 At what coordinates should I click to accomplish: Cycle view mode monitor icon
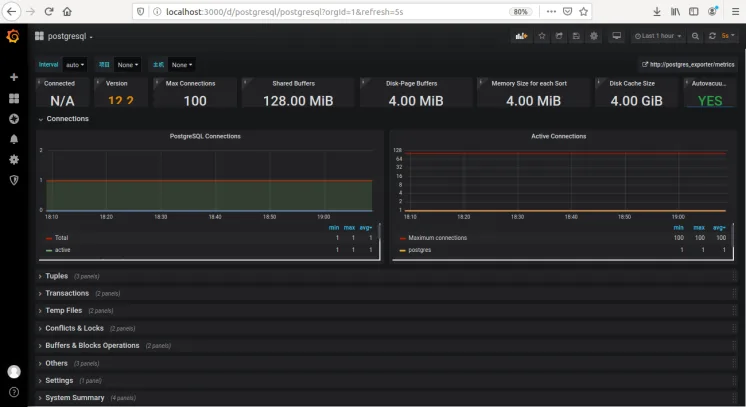pyautogui.click(x=617, y=36)
